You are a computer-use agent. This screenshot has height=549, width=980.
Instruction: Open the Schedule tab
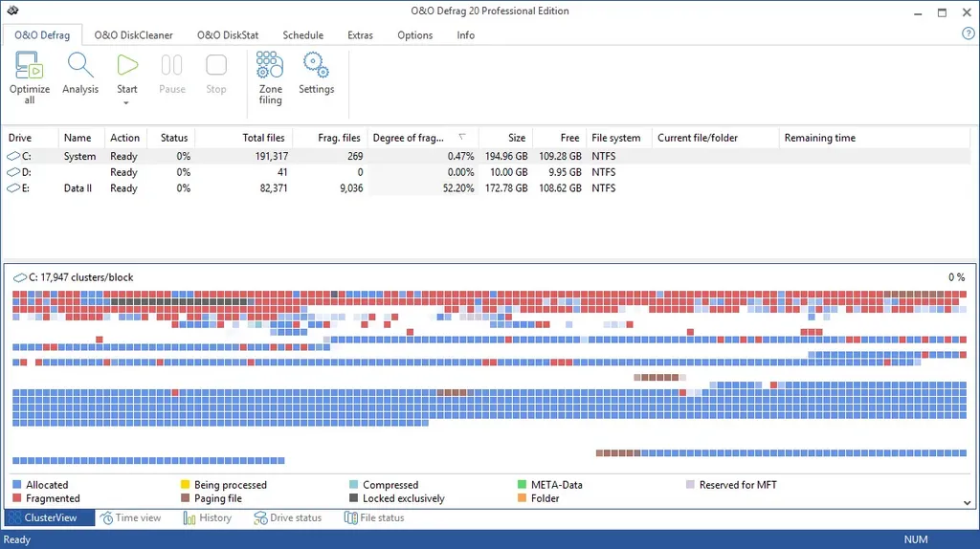[303, 35]
